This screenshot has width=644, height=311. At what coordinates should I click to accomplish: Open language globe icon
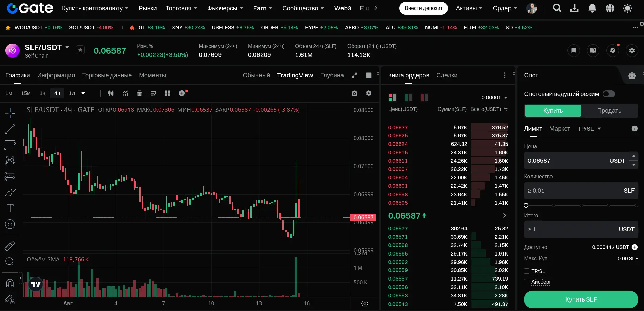pyautogui.click(x=610, y=8)
